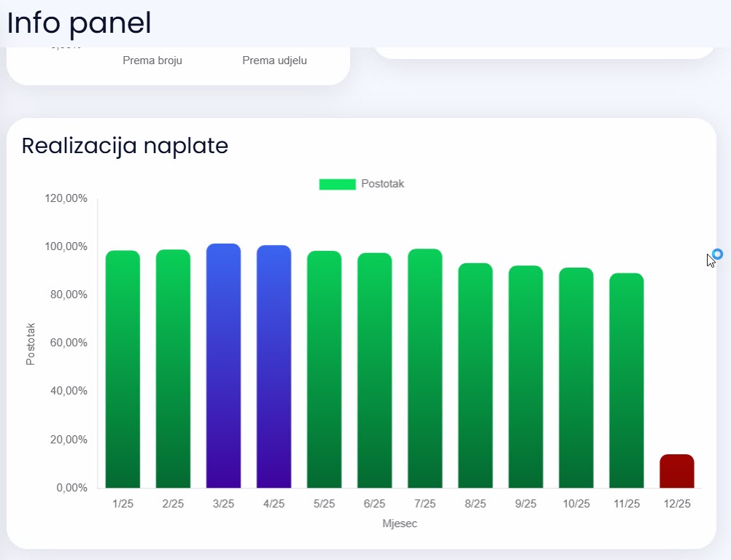Select the blue bar for month 3/25
The image size is (731, 560).
coord(223,366)
